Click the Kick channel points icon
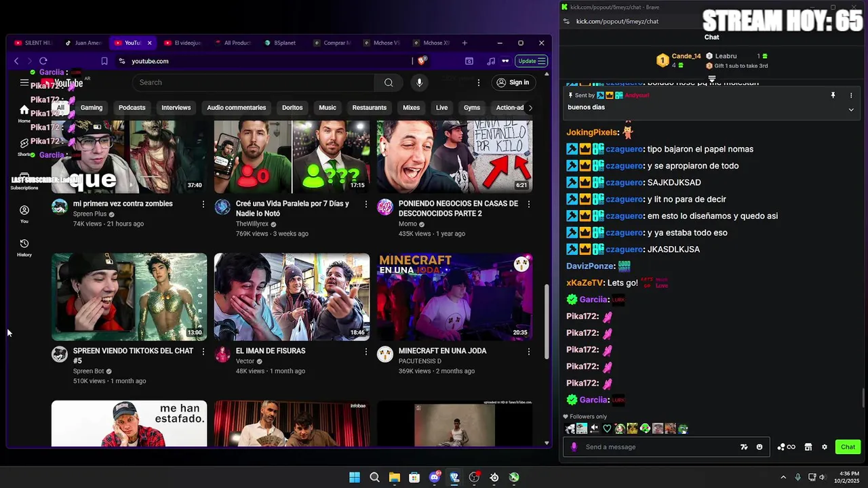Screen dimensions: 868x488 tap(786, 447)
